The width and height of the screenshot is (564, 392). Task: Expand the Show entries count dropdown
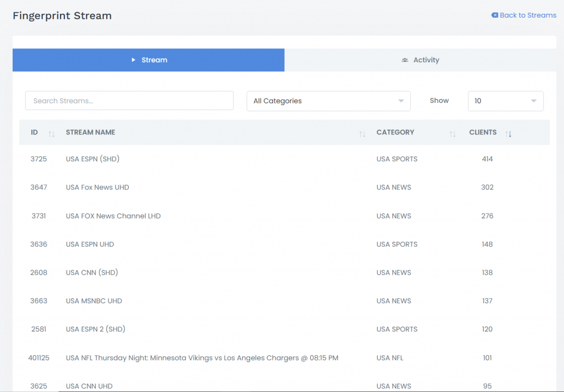pos(505,101)
